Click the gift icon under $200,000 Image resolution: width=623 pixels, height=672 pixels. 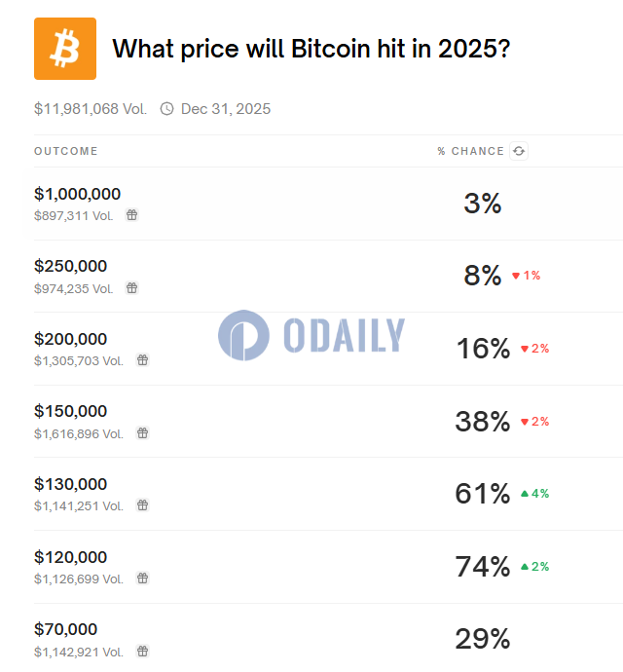142,360
